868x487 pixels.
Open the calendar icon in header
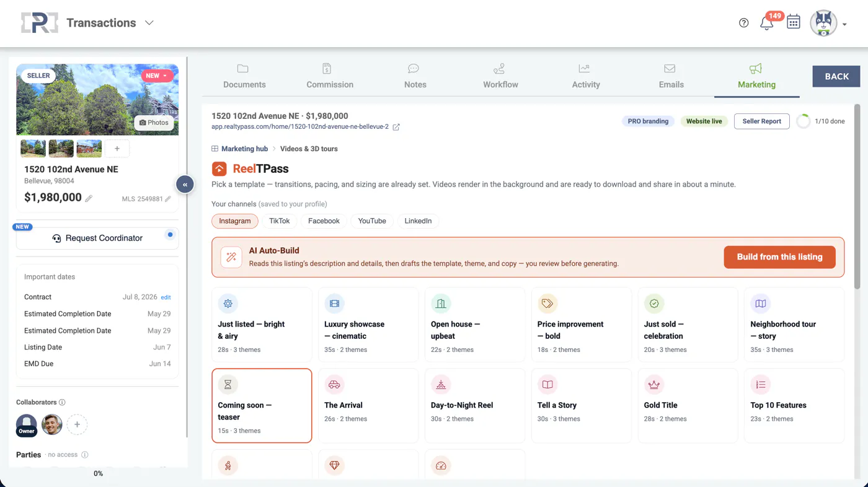(793, 22)
